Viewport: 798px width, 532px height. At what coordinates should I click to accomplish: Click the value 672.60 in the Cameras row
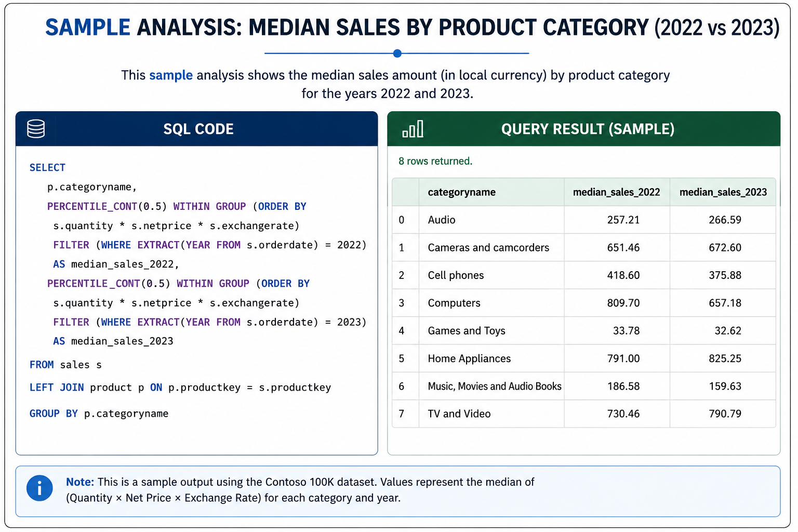point(725,248)
